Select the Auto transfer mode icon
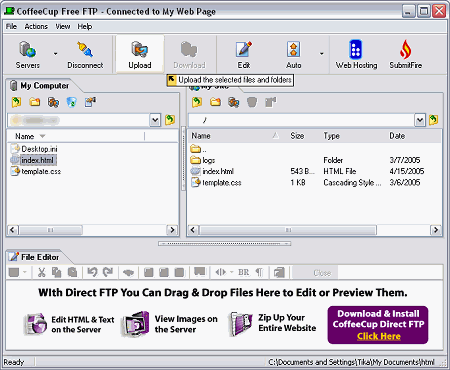The height and width of the screenshot is (370, 450). pyautogui.click(x=294, y=49)
